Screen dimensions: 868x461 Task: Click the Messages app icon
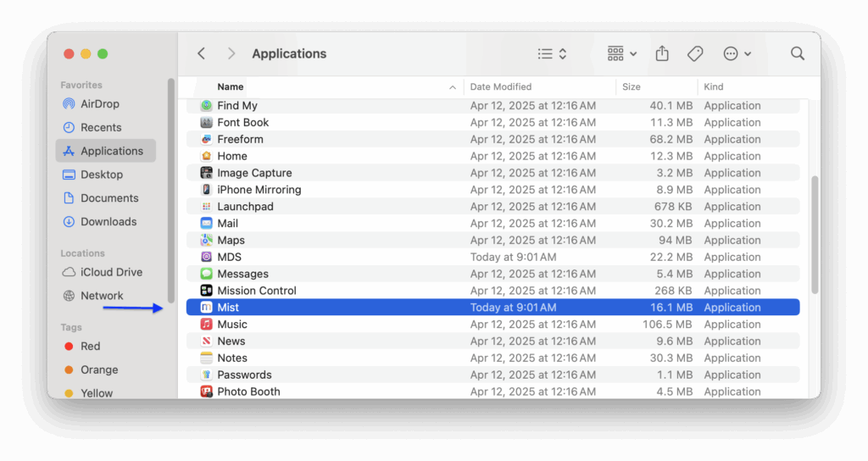[x=207, y=274]
